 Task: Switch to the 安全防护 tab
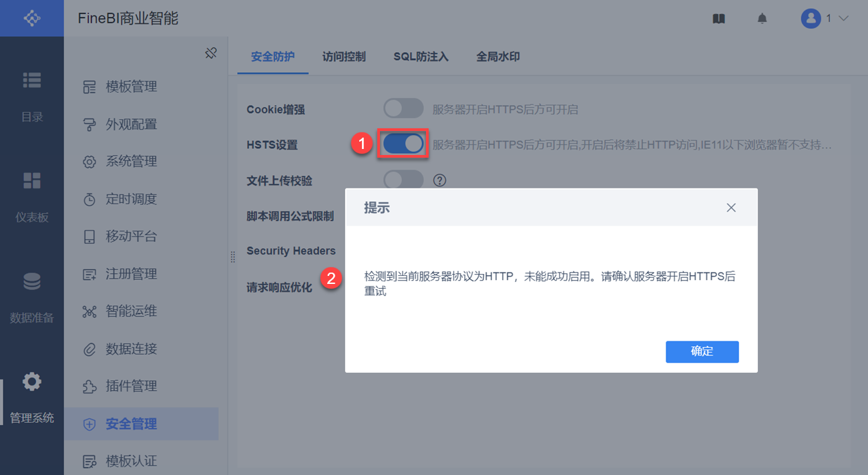pyautogui.click(x=272, y=57)
